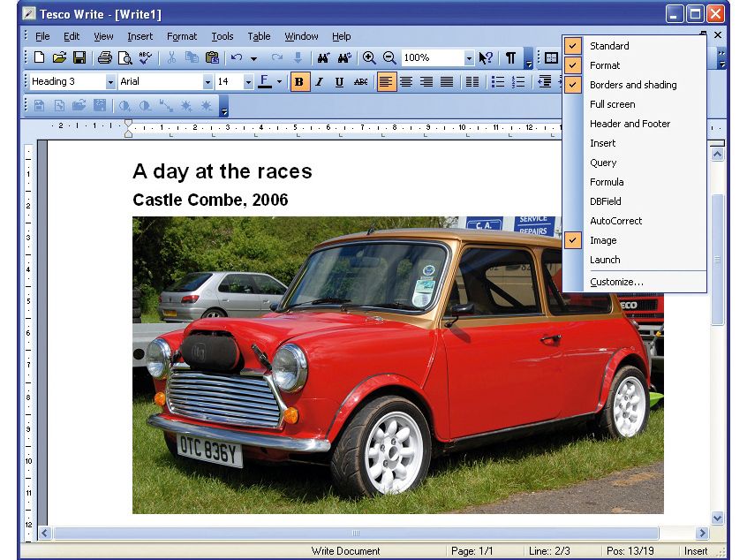Apply strikethrough with the ABC icon
747x560 pixels.
click(x=360, y=82)
